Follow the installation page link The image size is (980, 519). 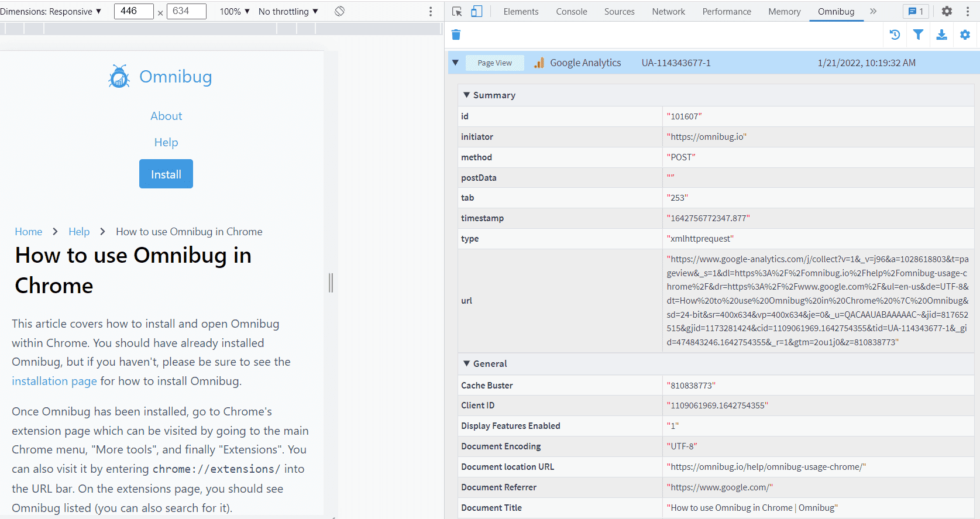[x=54, y=381]
